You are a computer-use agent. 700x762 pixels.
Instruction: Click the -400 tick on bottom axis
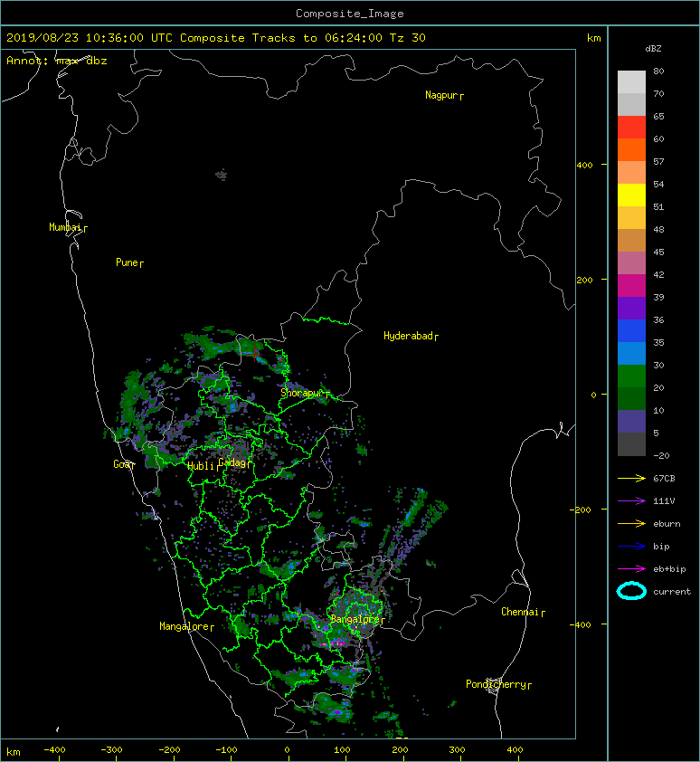click(54, 750)
